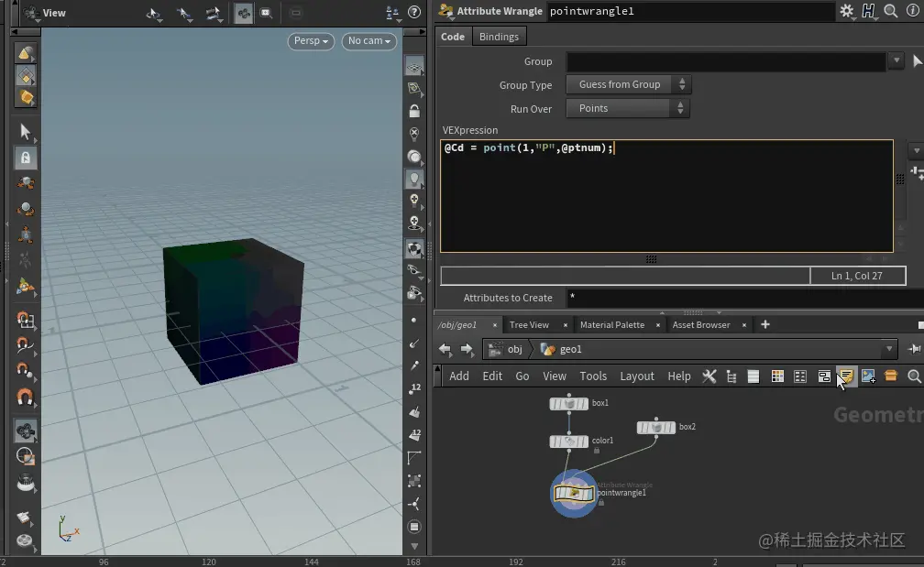Viewport: 924px width, 567px height.
Task: Switch to the Bindings tab
Action: pyautogui.click(x=499, y=37)
